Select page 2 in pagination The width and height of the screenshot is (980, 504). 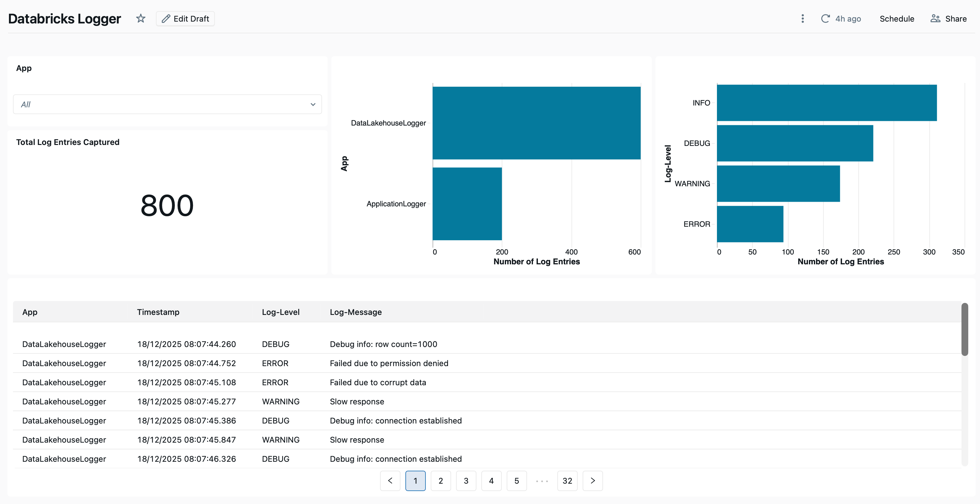tap(441, 481)
